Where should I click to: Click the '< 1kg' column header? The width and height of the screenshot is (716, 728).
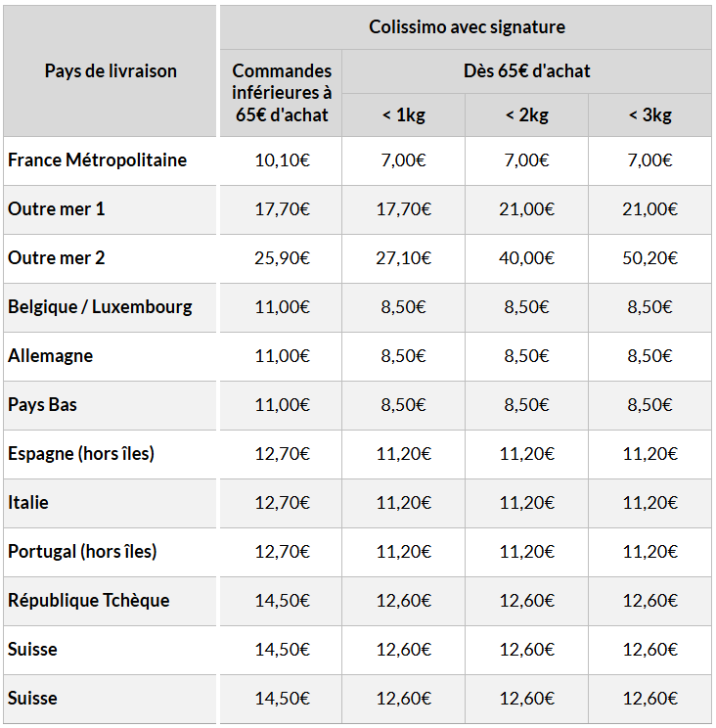pyautogui.click(x=403, y=114)
